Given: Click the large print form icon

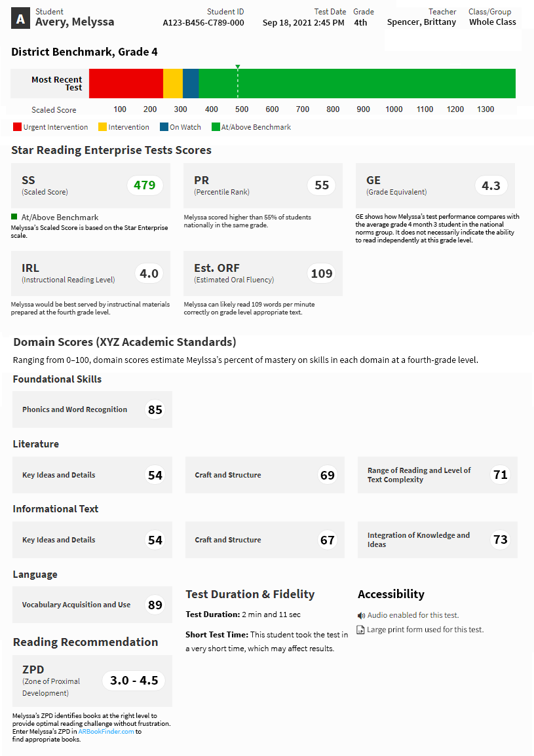Looking at the screenshot, I should 361,630.
